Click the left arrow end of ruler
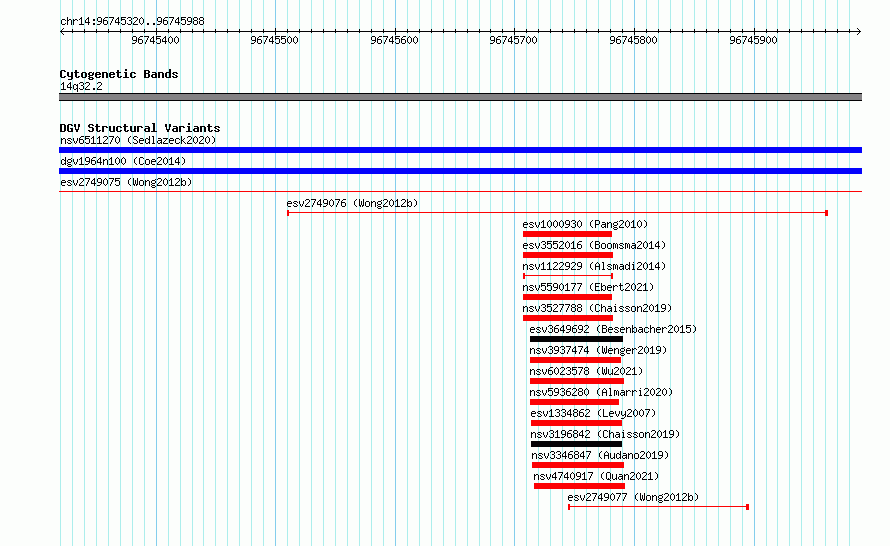The width and height of the screenshot is (890, 546). coord(62,32)
